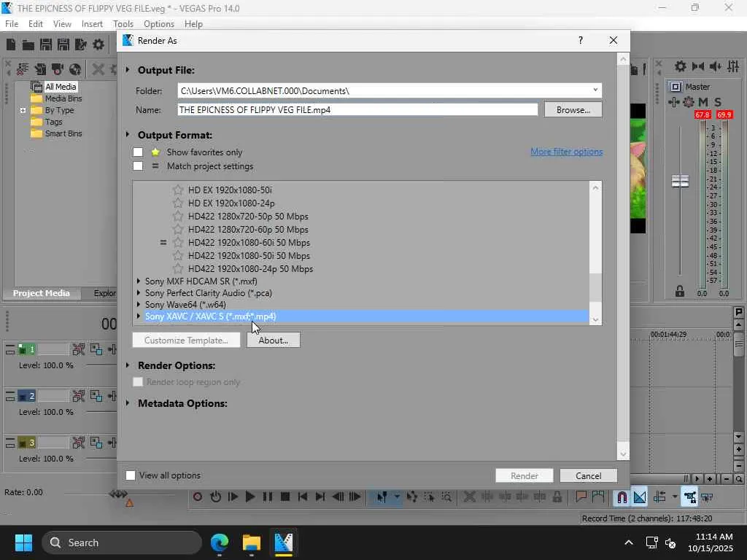747x560 pixels.
Task: Favorite HD422 1280x720-50p 50 Mbps star
Action: pos(178,216)
